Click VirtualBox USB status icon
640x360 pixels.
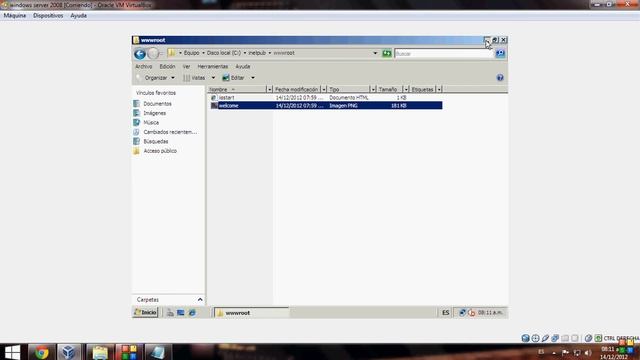click(545, 338)
